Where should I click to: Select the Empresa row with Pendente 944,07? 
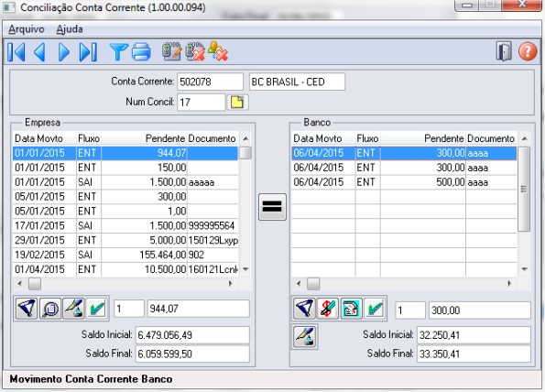[125, 153]
